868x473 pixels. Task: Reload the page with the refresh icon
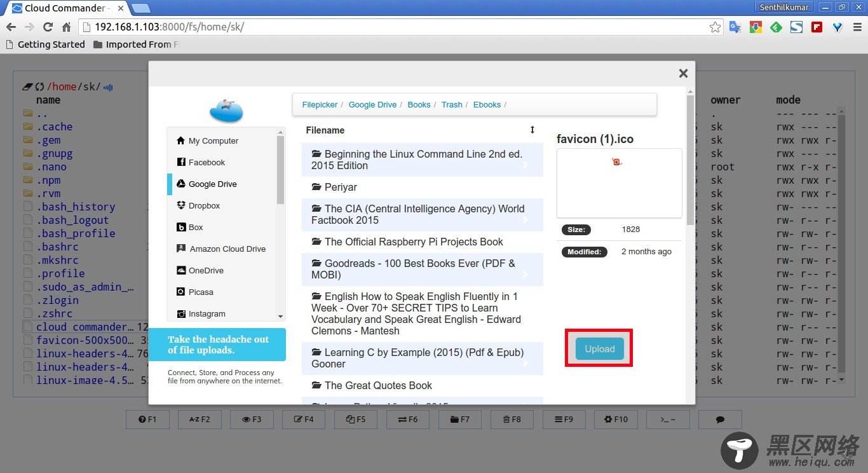(48, 27)
